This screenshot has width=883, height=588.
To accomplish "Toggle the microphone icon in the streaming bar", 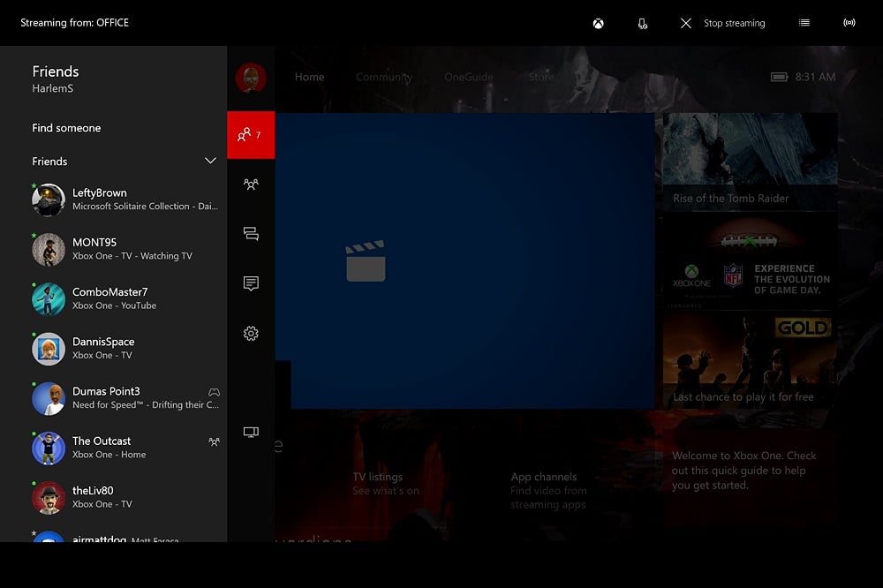I will point(642,23).
